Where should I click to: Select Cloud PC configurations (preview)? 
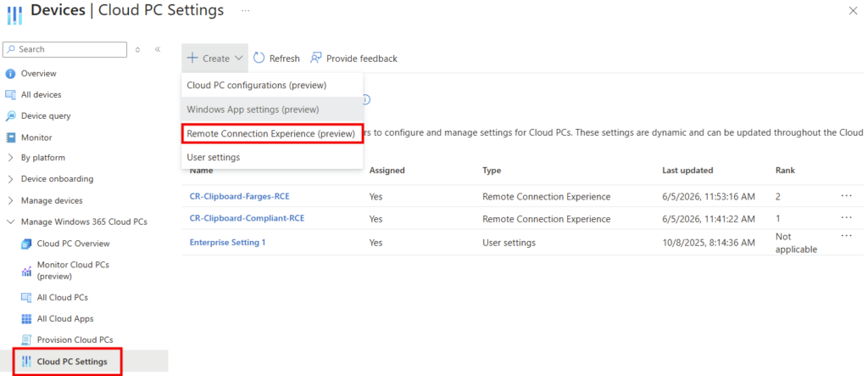click(x=272, y=86)
